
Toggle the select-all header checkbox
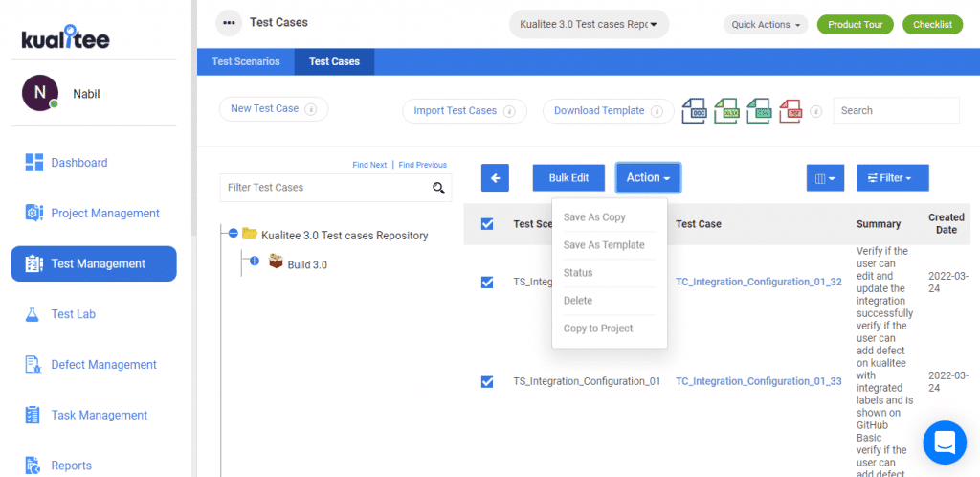point(487,224)
